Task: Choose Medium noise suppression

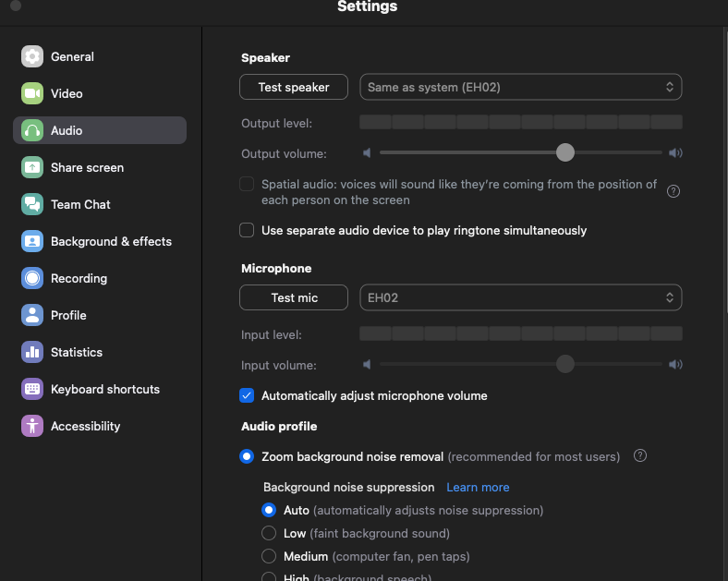Action: click(x=269, y=556)
